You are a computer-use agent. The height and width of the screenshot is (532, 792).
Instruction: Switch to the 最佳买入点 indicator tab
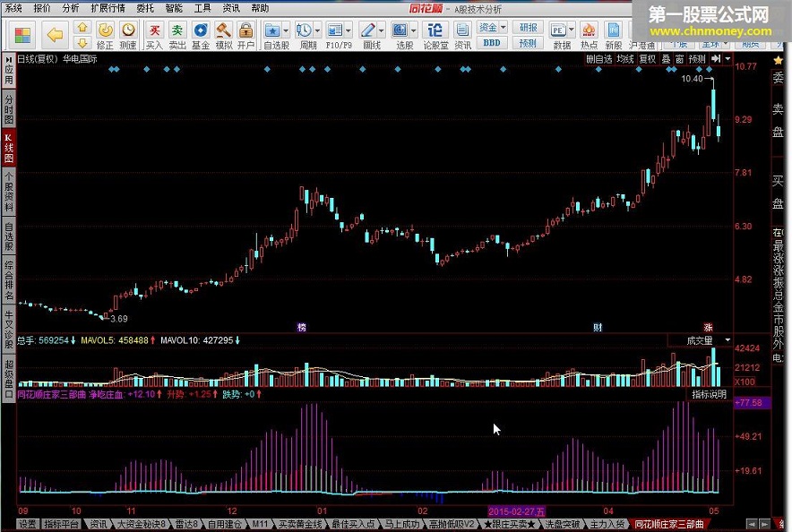tap(353, 525)
